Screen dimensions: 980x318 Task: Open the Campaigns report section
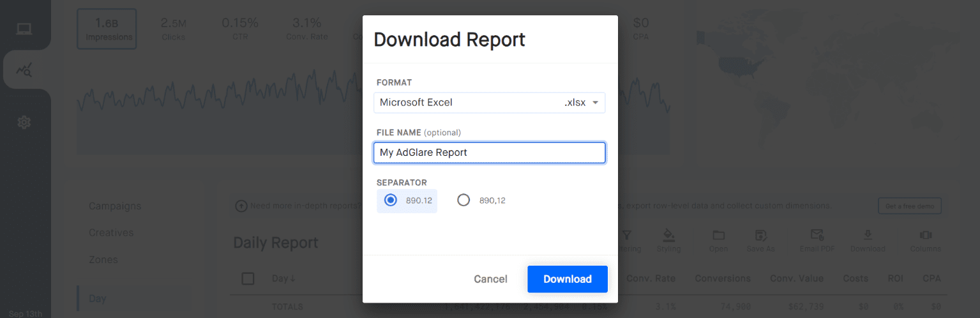coord(115,206)
